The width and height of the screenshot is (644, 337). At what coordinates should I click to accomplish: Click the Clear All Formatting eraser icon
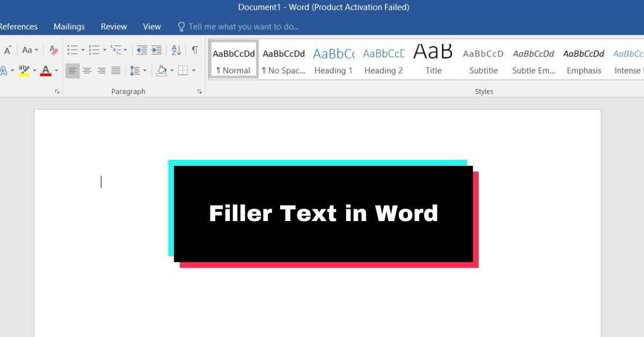click(x=53, y=50)
